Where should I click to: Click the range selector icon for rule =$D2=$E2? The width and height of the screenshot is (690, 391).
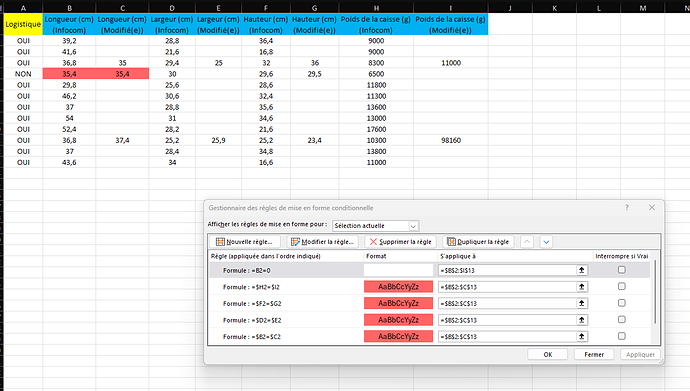click(x=581, y=320)
